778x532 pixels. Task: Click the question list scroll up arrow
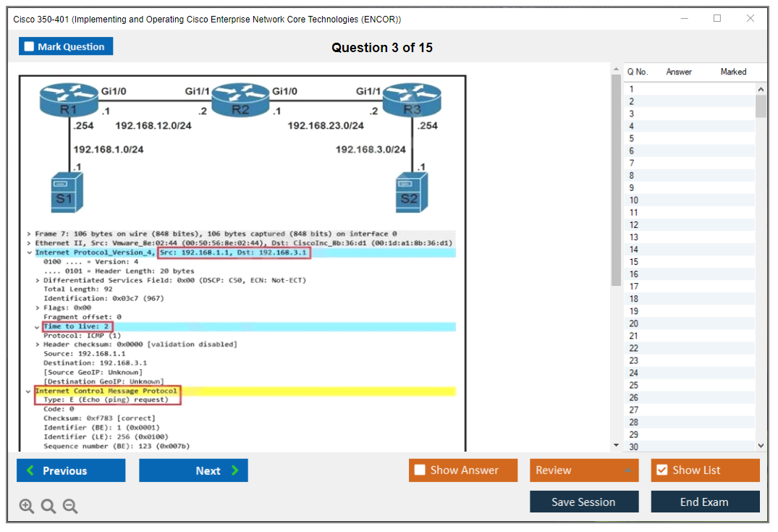tap(761, 89)
